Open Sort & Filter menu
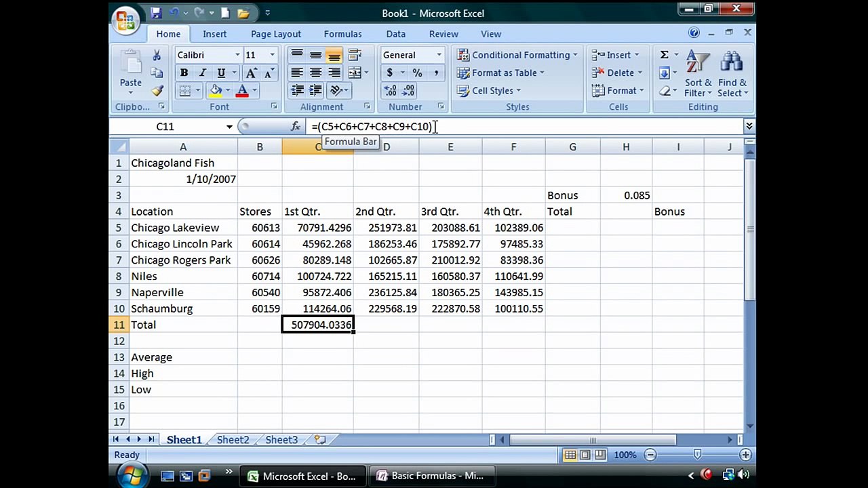This screenshot has height=488, width=868. pyautogui.click(x=698, y=75)
